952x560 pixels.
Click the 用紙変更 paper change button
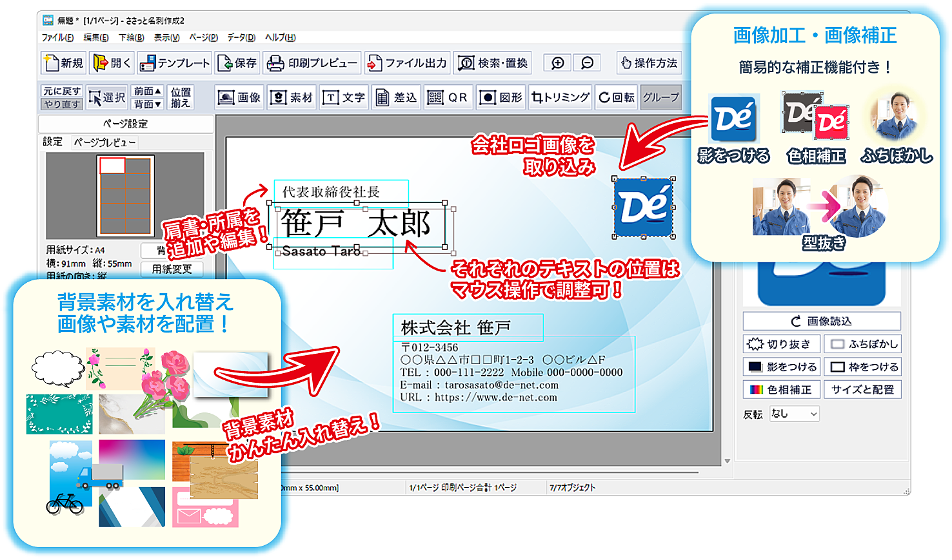tap(172, 269)
